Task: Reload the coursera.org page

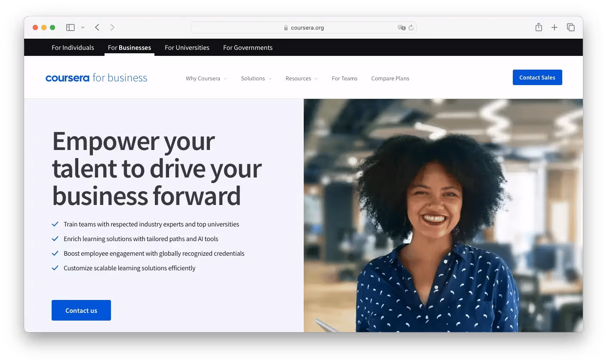Action: (x=411, y=28)
